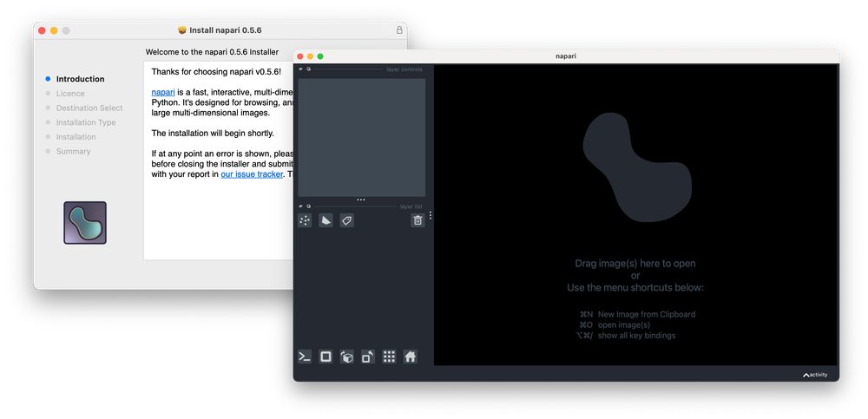
Task: Open the napari IPython console button
Action: (305, 357)
